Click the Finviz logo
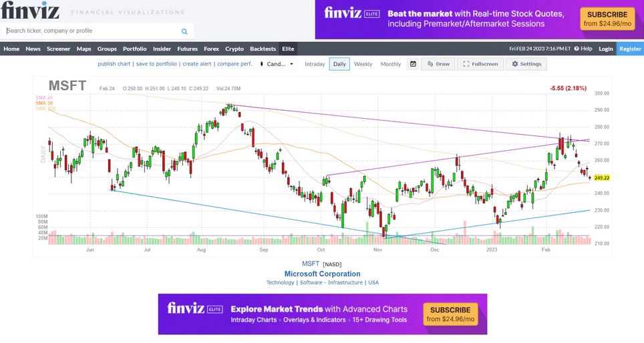Viewport: 644px width, 343px height. pos(30,10)
